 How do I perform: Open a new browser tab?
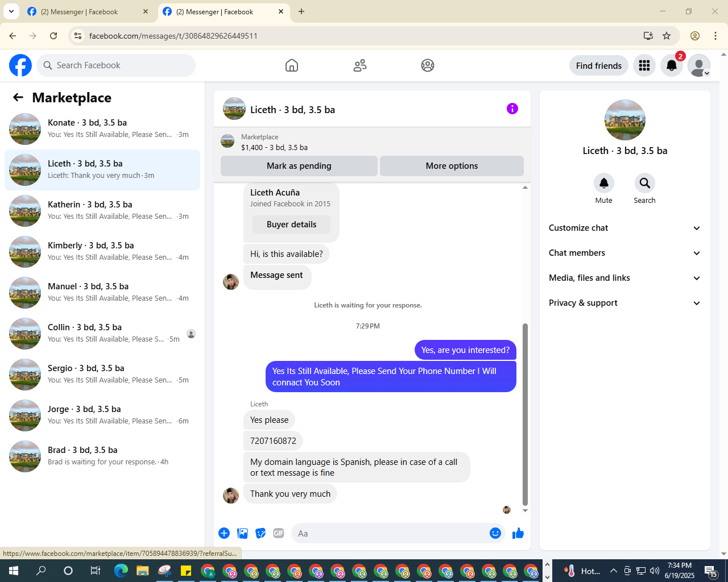[x=301, y=11]
